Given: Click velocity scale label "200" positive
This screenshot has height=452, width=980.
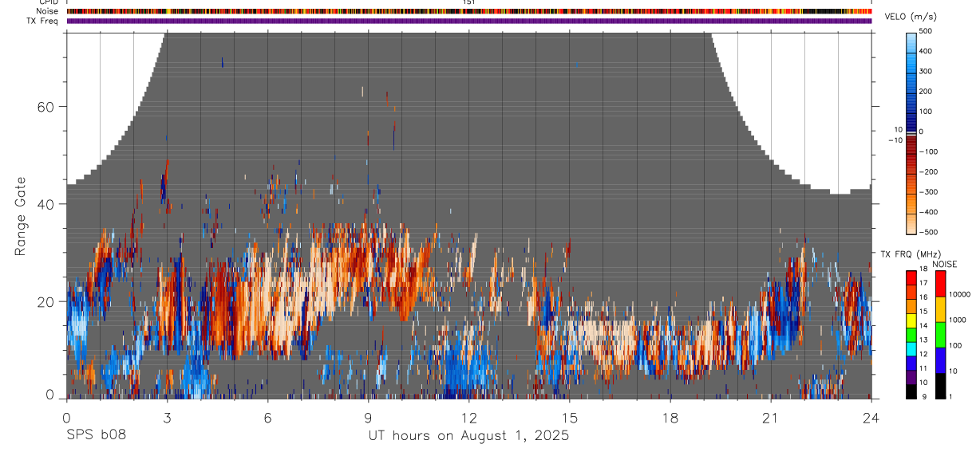Looking at the screenshot, I should click(x=927, y=92).
